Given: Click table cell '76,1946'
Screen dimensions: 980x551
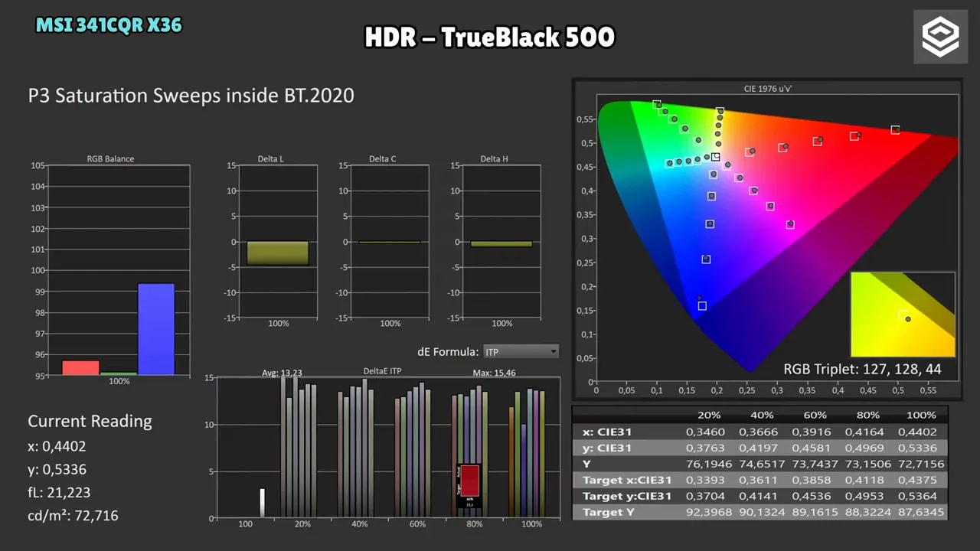Looking at the screenshot, I should [x=708, y=464].
